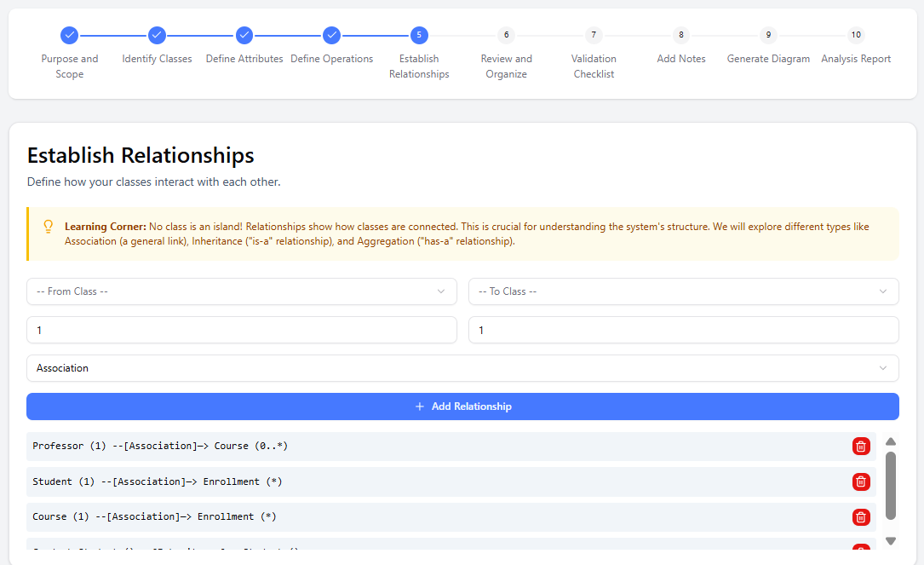Click the From multiplicity input field
Image resolution: width=924 pixels, height=565 pixels.
tap(241, 330)
